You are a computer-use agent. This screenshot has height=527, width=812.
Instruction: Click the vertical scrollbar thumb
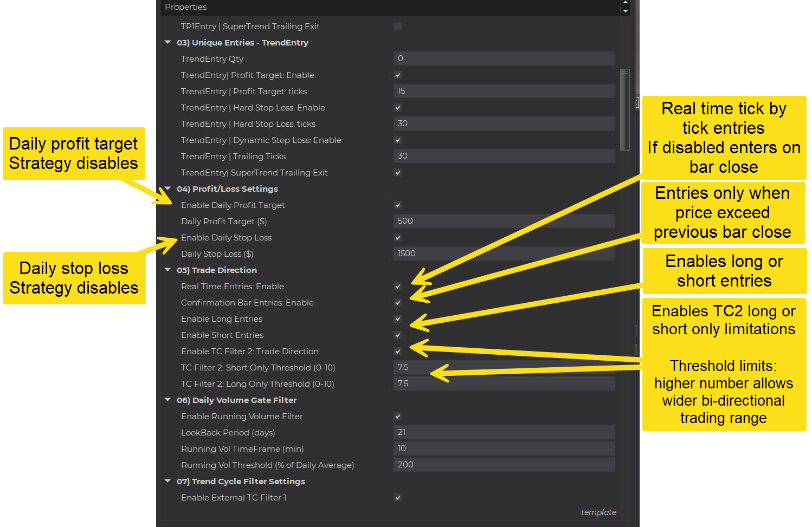(625, 109)
